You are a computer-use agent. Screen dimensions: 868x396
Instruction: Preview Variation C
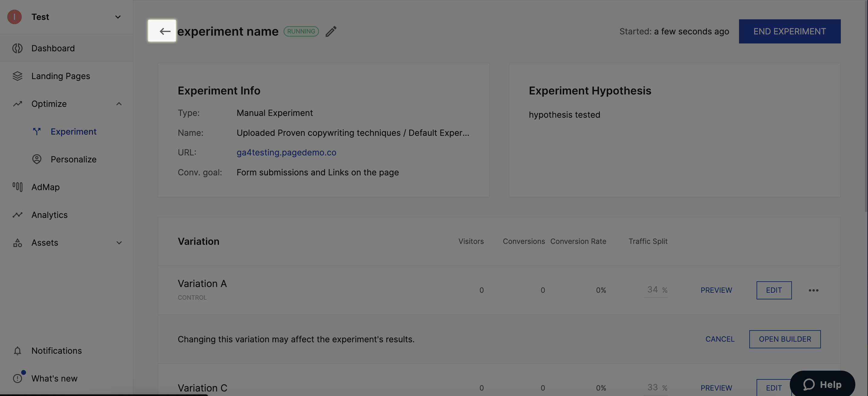point(716,388)
